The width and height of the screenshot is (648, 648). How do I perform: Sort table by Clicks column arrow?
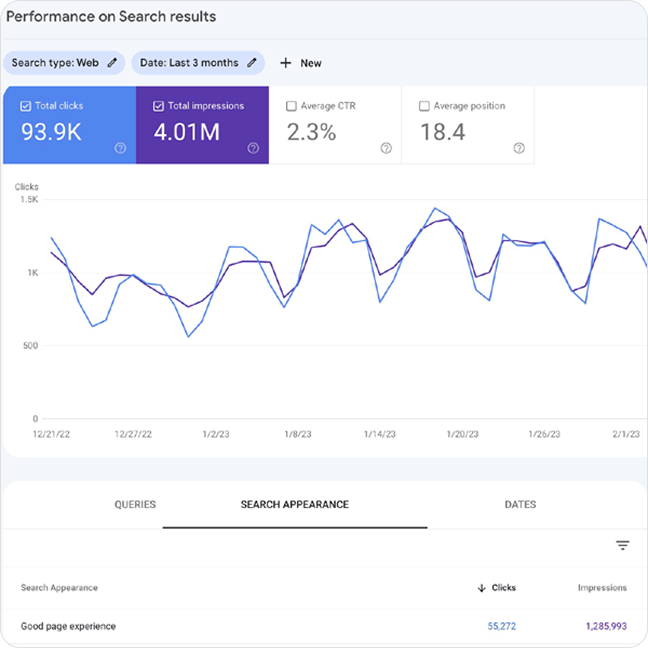coord(481,588)
